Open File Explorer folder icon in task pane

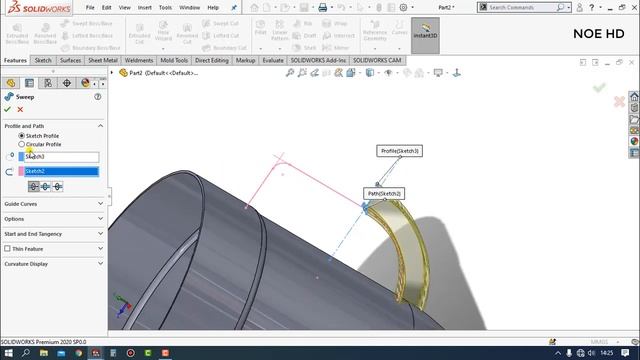click(634, 119)
